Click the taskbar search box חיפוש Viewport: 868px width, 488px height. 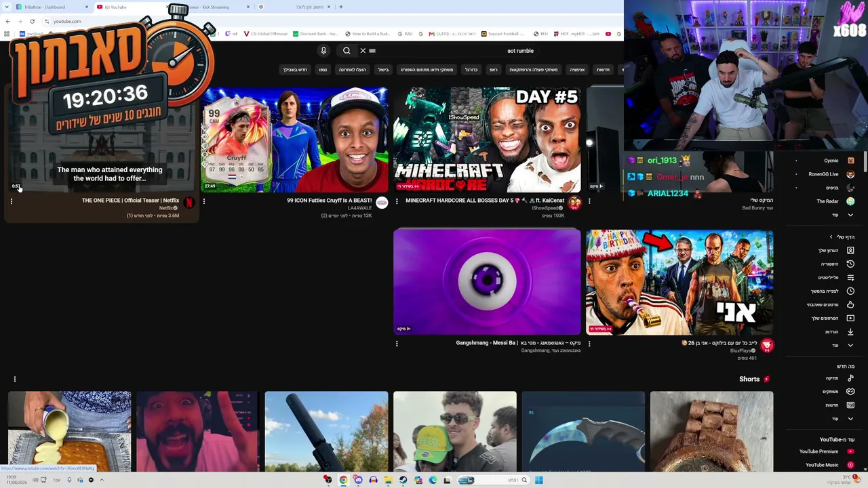(x=492, y=480)
